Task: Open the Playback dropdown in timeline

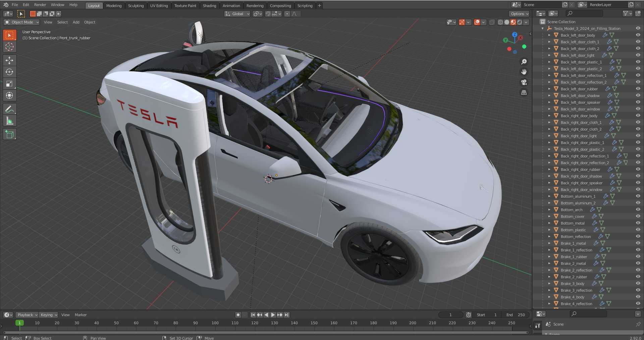Action: (27, 315)
